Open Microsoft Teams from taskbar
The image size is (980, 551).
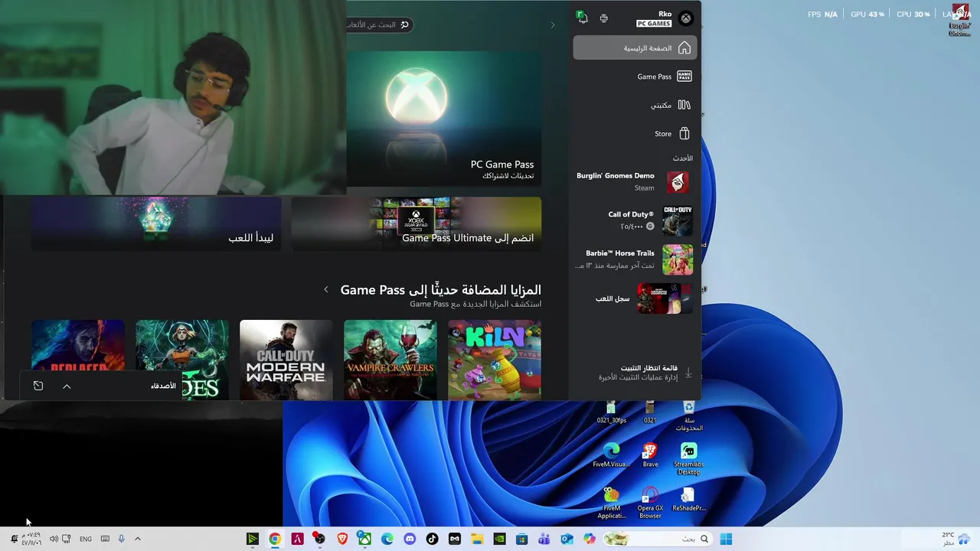click(544, 539)
